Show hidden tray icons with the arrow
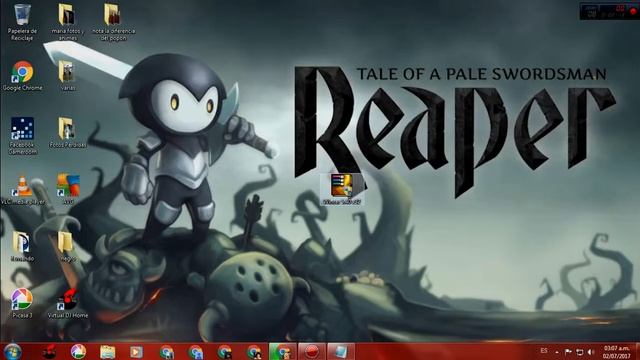This screenshot has width=640, height=360. click(x=557, y=351)
